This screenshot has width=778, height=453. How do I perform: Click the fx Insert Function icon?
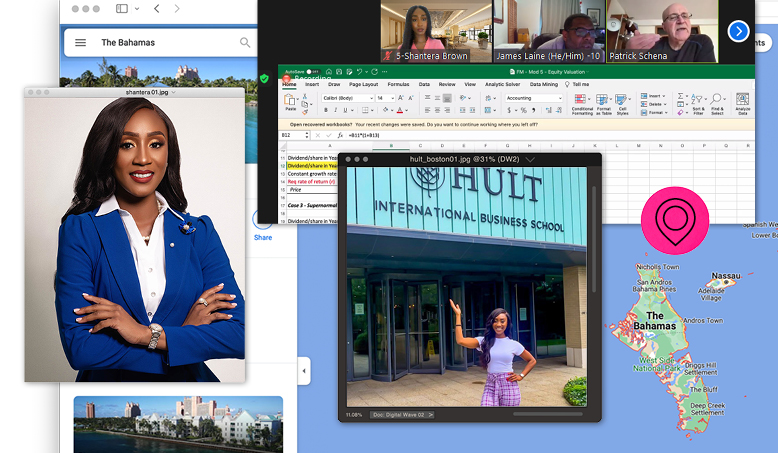340,135
